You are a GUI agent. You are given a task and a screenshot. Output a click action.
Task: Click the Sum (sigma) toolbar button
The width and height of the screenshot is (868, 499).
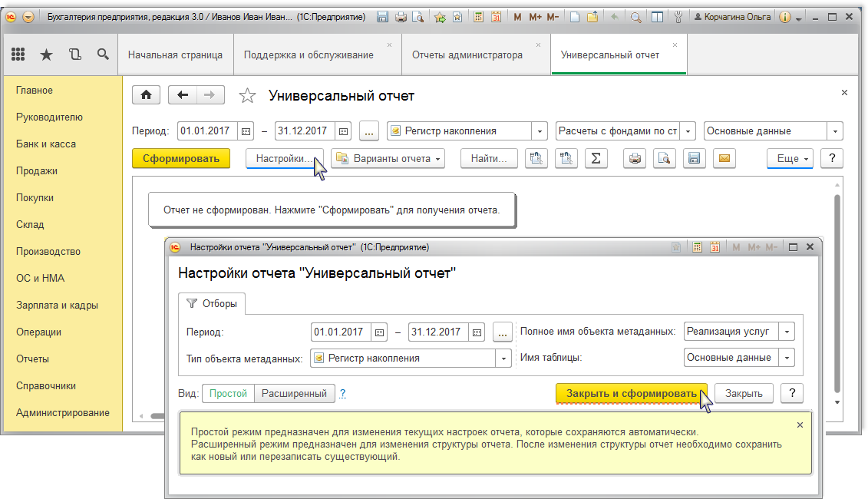[596, 158]
